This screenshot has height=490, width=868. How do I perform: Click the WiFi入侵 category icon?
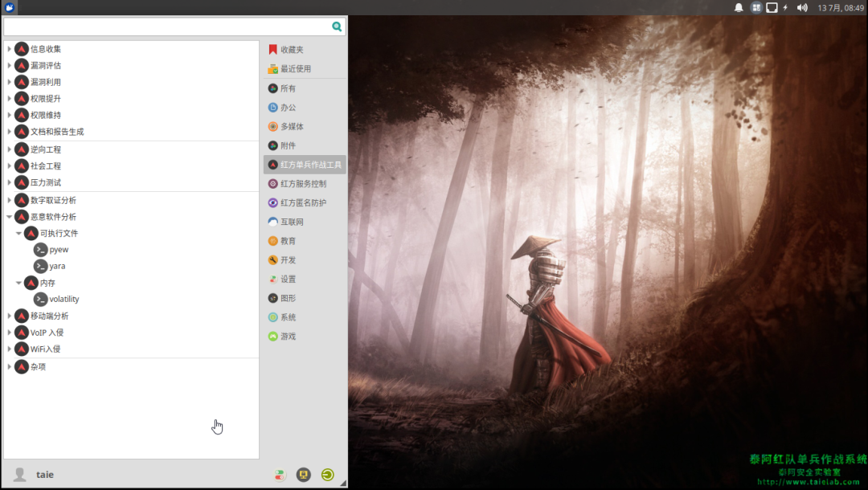point(22,349)
